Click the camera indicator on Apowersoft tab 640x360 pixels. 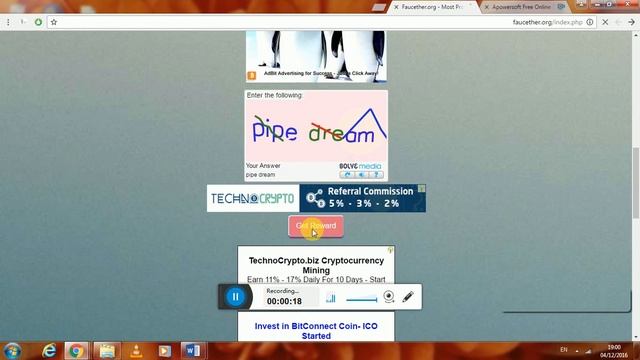[562, 7]
